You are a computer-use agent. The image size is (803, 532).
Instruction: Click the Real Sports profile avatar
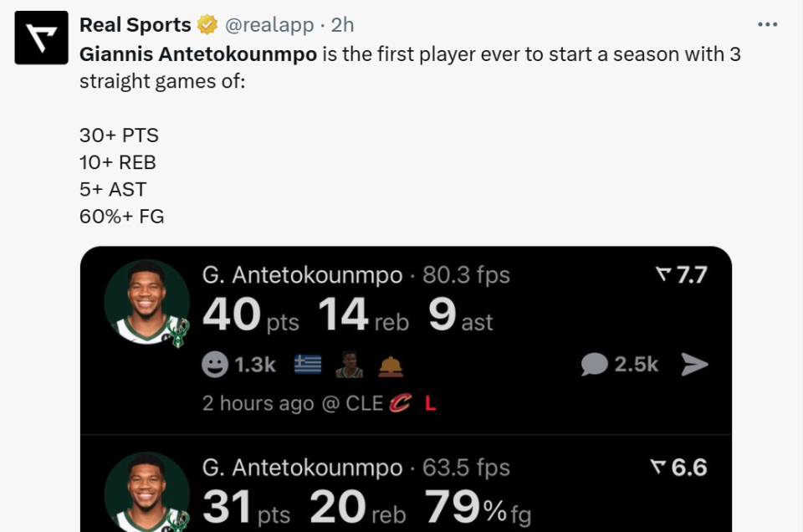coord(41,38)
